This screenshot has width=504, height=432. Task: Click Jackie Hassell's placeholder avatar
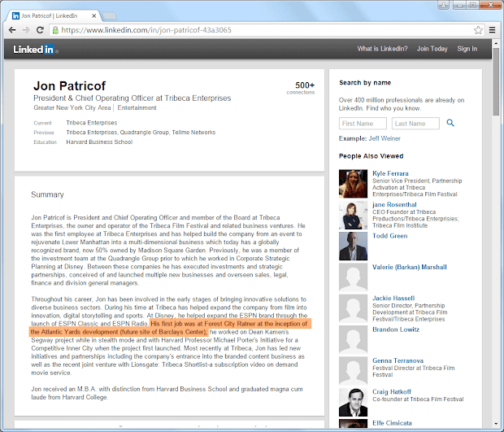(353, 308)
